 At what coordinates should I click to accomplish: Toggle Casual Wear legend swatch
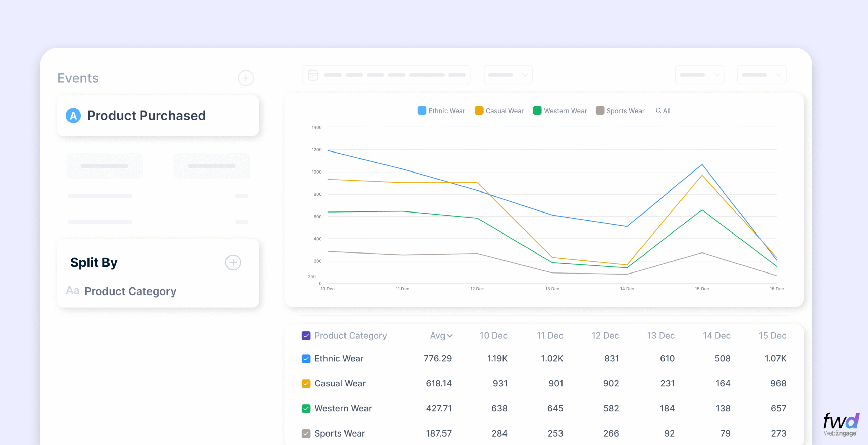479,110
